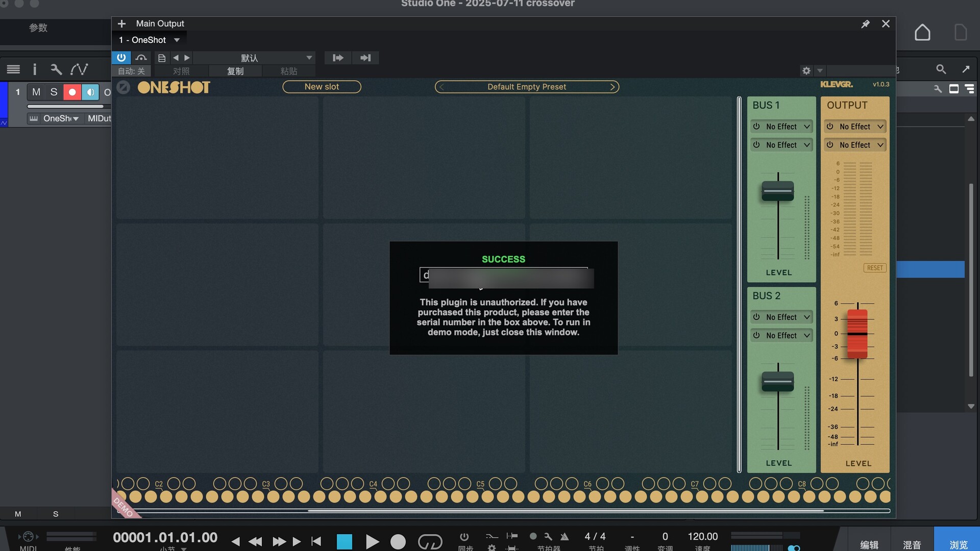Click Play in the transport bar
Viewport: 980px width, 551px height.
click(x=372, y=541)
